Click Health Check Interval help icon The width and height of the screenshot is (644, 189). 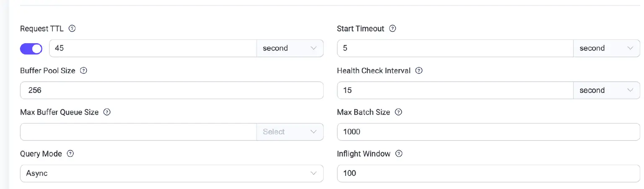(x=419, y=71)
